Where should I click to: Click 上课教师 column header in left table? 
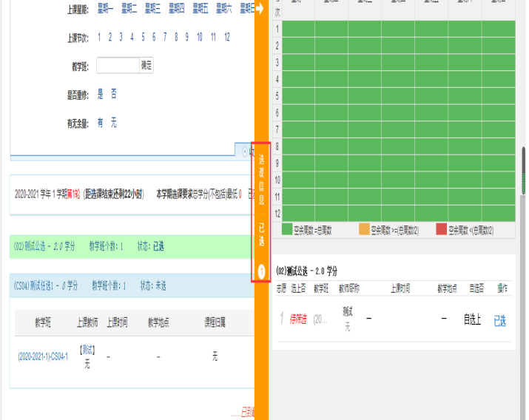coord(87,322)
